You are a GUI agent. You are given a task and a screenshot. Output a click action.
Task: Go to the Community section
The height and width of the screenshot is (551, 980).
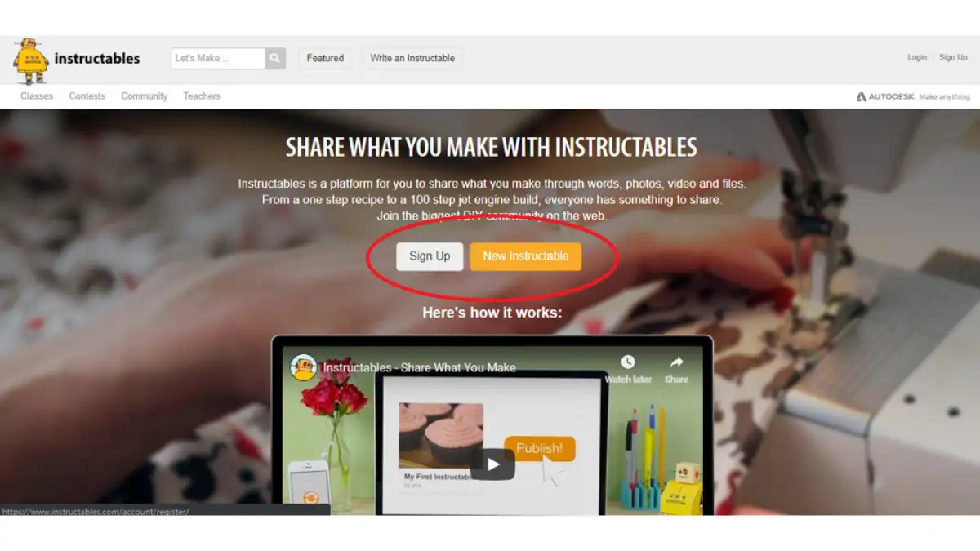[144, 96]
